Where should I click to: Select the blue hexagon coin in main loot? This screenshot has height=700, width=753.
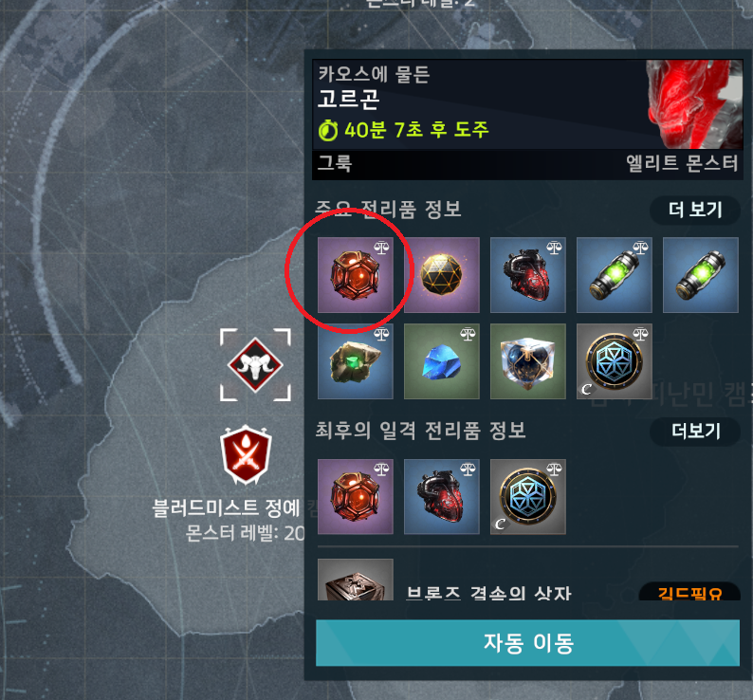pyautogui.click(x=615, y=361)
